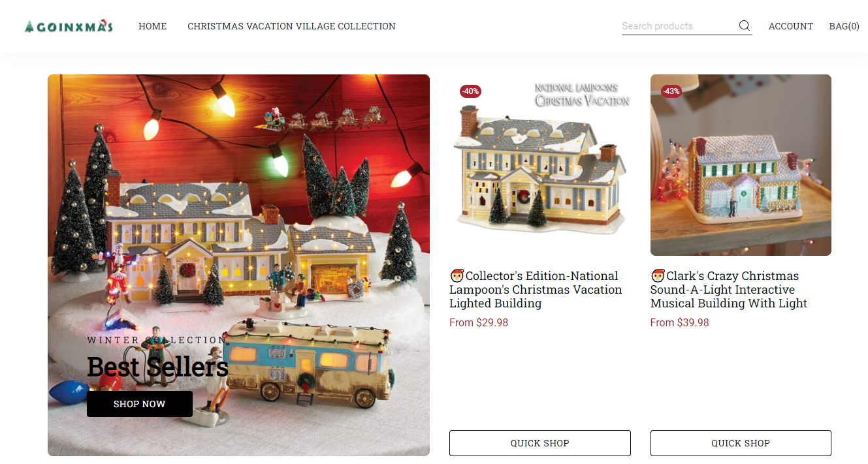868x464 pixels.
Task: Open Christmas Vacation Village Collection menu
Action: pyautogui.click(x=291, y=26)
